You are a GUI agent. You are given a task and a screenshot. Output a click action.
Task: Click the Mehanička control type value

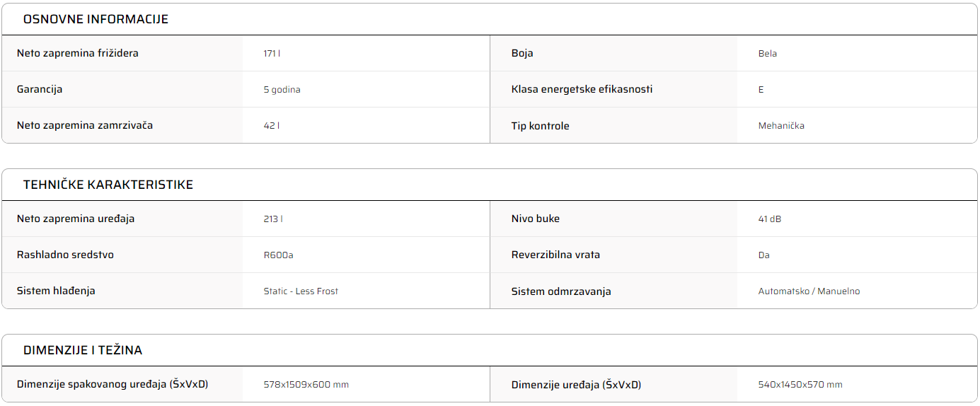click(781, 125)
